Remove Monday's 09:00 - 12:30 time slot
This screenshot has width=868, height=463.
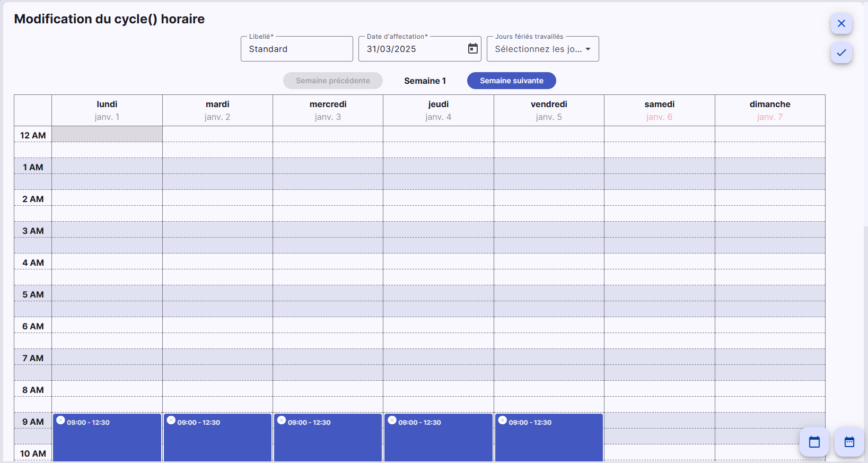point(61,420)
